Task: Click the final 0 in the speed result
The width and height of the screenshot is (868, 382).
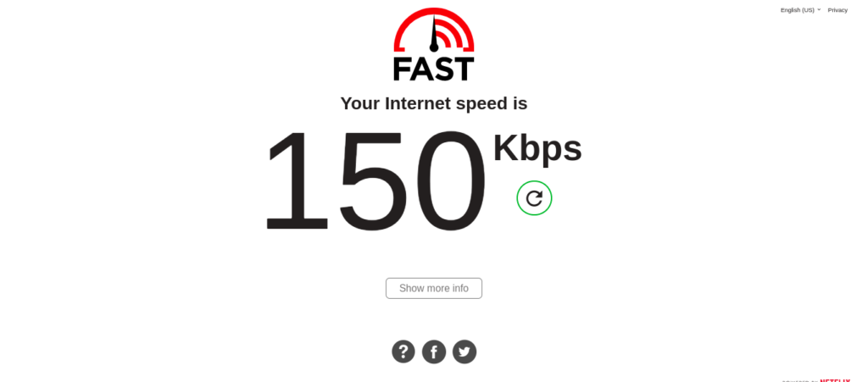Action: (x=449, y=181)
